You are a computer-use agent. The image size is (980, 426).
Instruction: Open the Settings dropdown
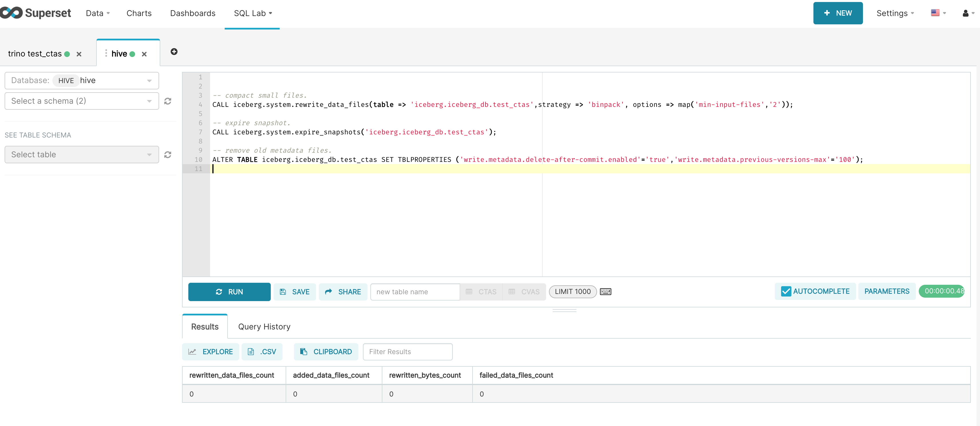[895, 13]
